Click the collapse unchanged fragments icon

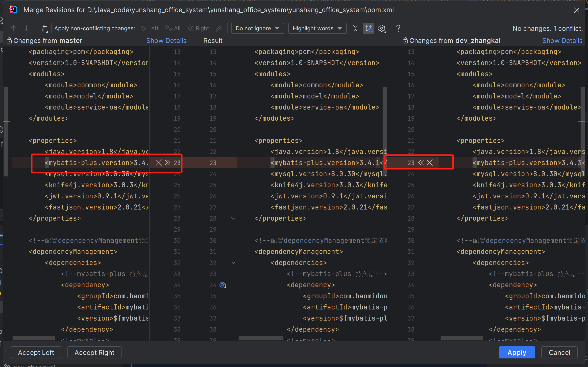click(x=355, y=28)
